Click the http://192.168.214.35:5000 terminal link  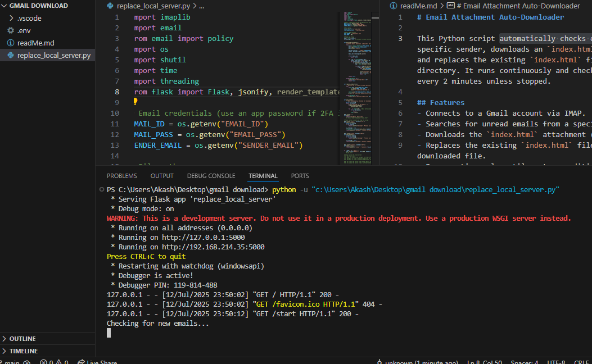[x=213, y=247]
